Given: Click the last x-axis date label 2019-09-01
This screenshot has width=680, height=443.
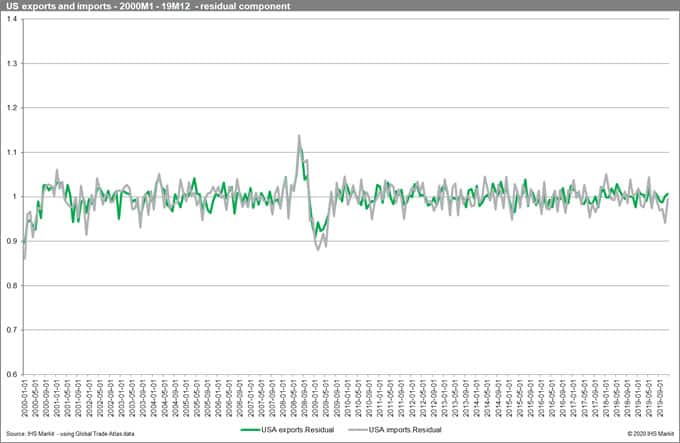Looking at the screenshot, I should [660, 397].
